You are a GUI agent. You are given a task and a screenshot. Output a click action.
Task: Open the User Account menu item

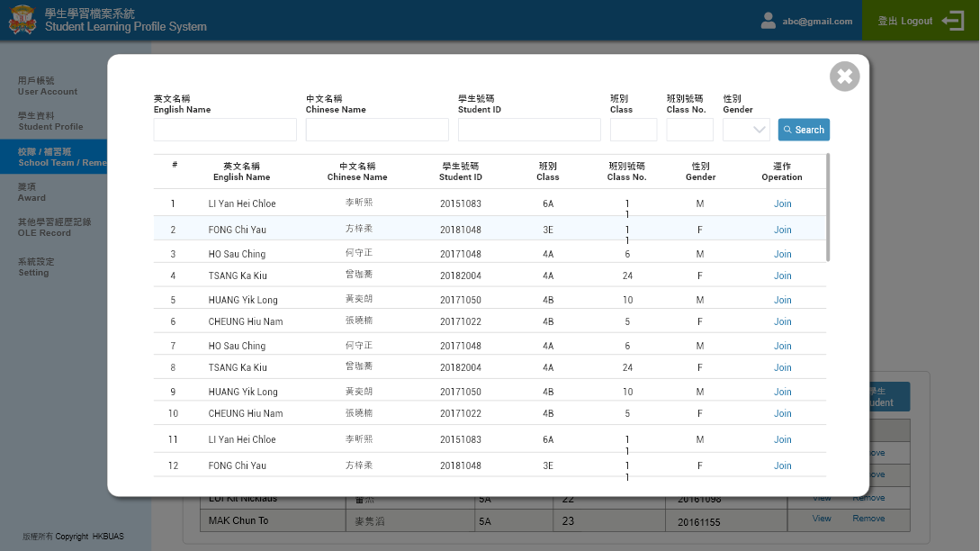[x=48, y=86]
